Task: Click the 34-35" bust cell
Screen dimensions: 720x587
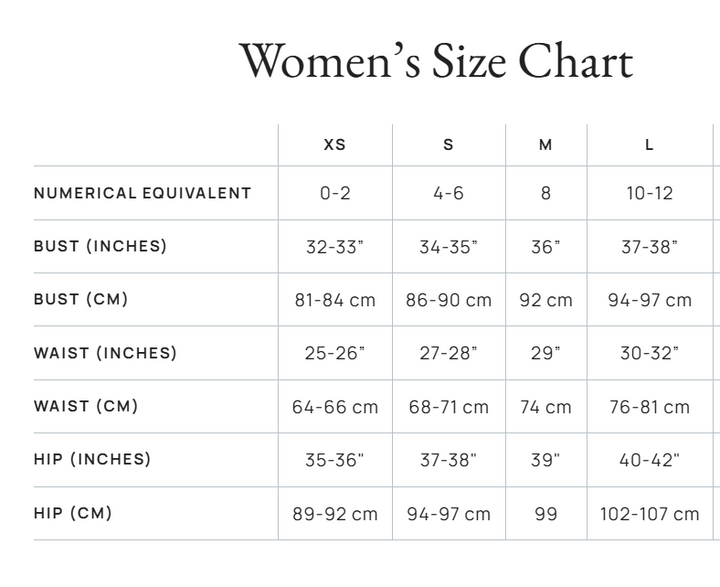Action: tap(449, 247)
